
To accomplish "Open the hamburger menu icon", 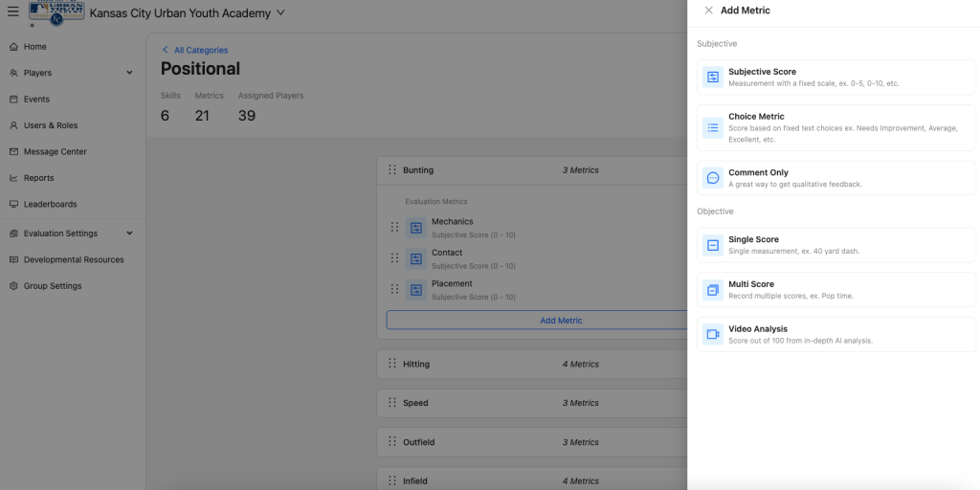I will (13, 12).
